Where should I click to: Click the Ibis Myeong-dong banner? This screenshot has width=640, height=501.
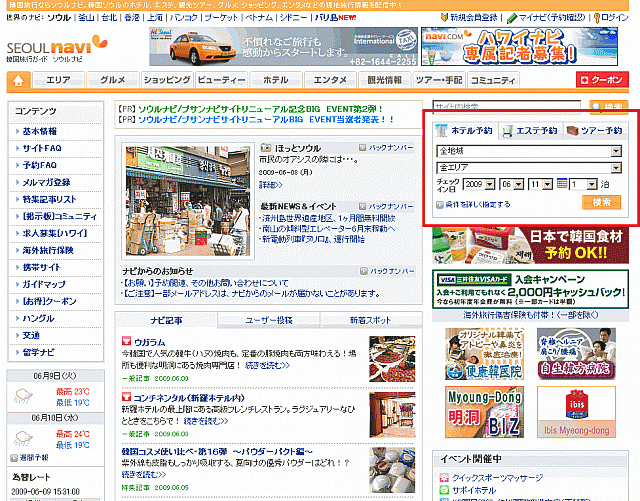point(576,412)
